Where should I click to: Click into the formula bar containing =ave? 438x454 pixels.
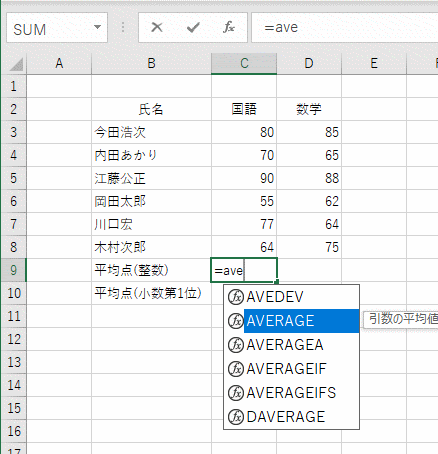point(345,28)
